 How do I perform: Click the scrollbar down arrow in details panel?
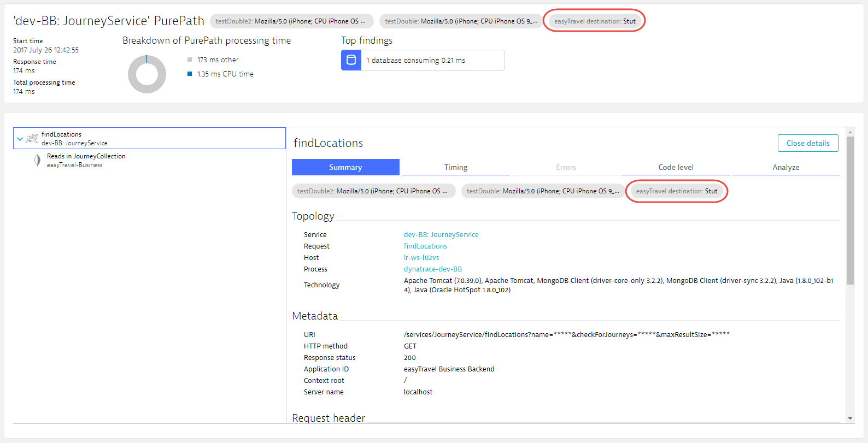[850, 418]
